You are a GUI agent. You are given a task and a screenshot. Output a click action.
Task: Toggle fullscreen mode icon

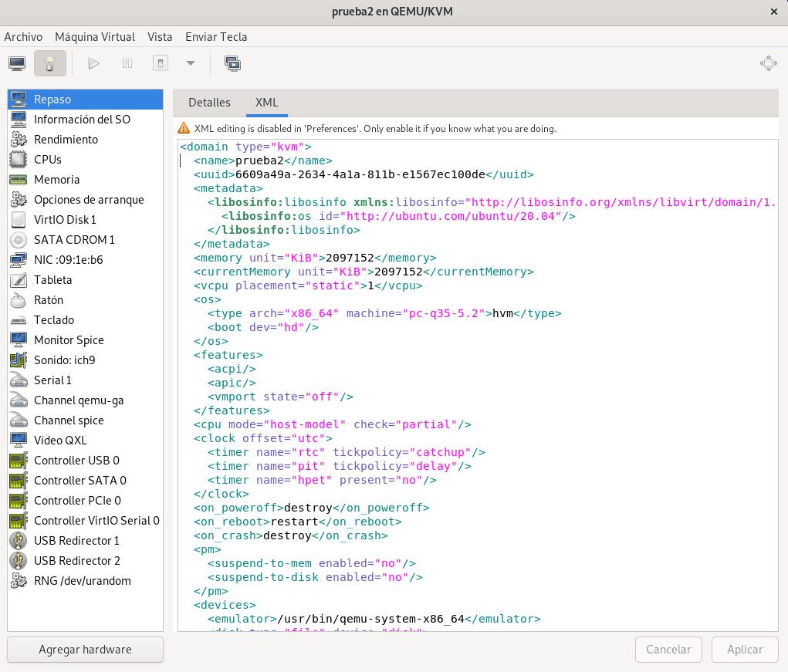pos(769,63)
